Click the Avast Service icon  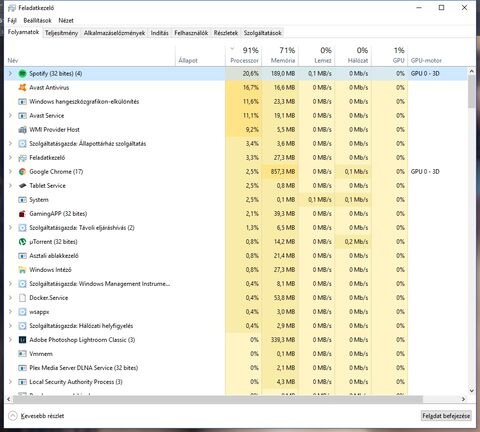click(x=22, y=115)
